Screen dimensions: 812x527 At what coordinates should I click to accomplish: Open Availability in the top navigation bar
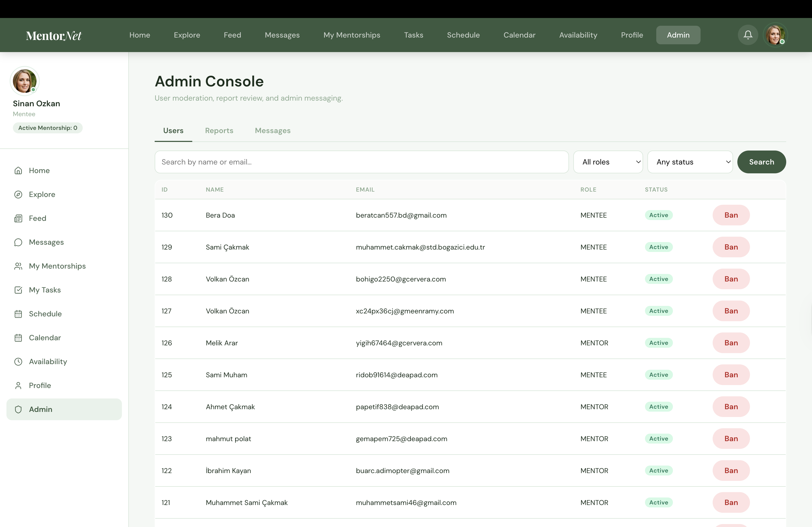click(x=578, y=35)
